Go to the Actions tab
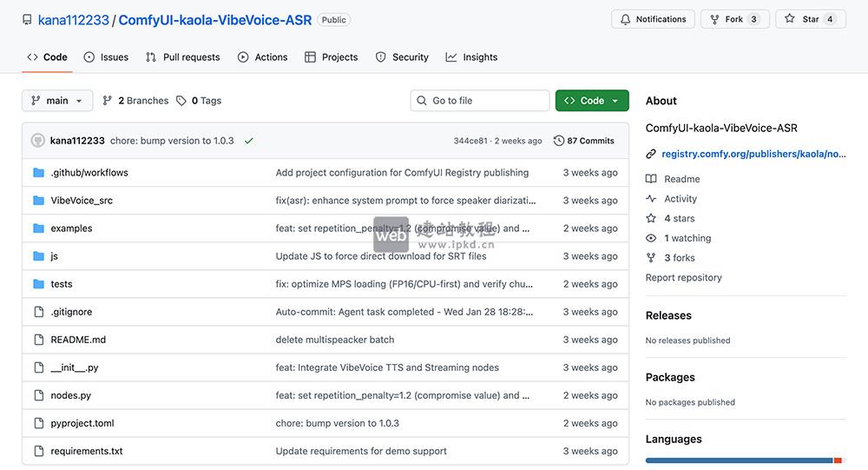Screen dimensions: 868x470 click(262, 57)
